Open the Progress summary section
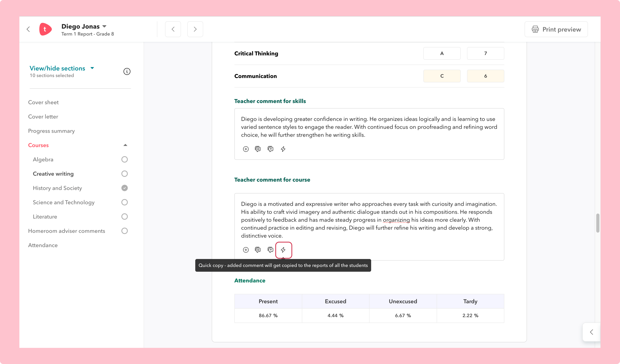Image resolution: width=620 pixels, height=364 pixels. [51, 131]
